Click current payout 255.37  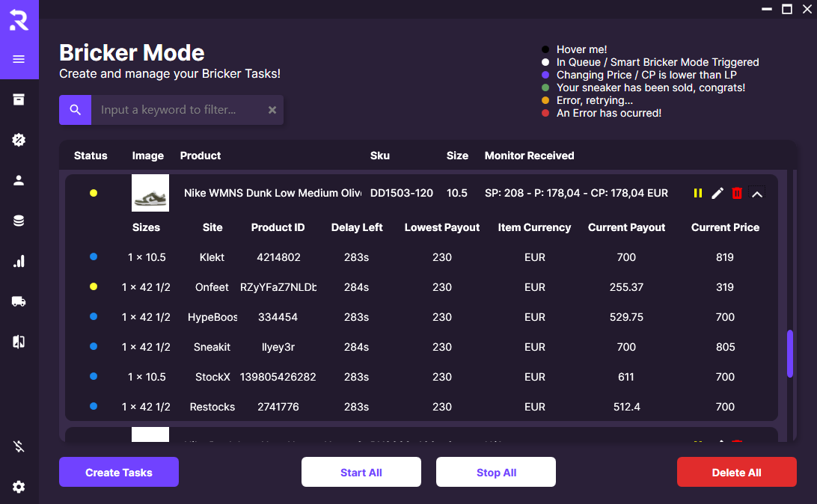coord(626,287)
